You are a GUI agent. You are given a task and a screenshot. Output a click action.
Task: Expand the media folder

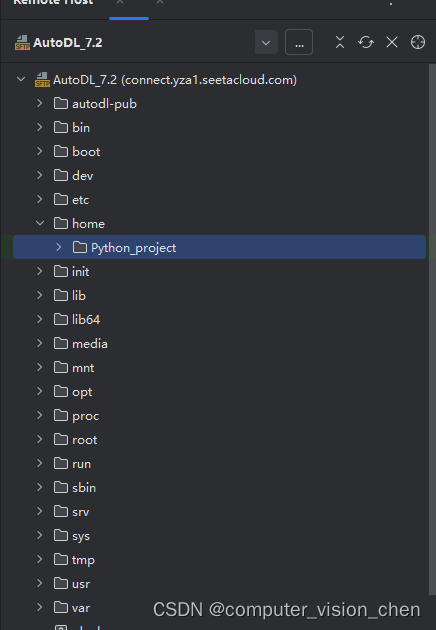(40, 343)
